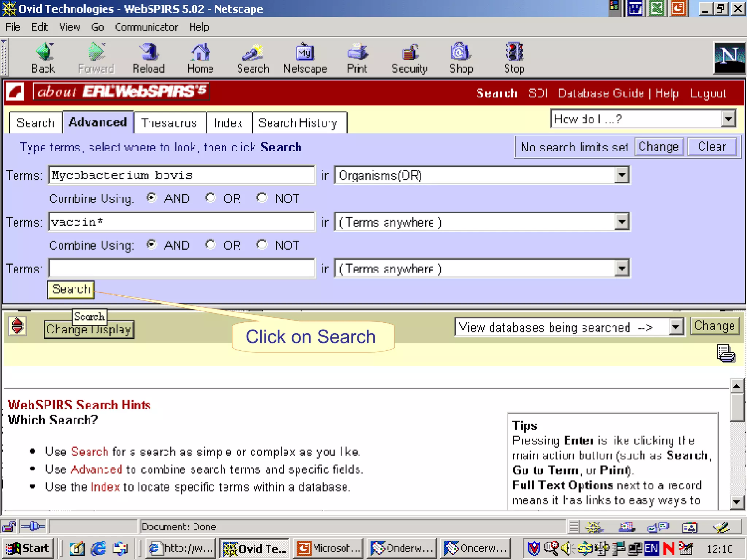Open the Communicator menu
This screenshot has height=560, width=747.
point(147,27)
